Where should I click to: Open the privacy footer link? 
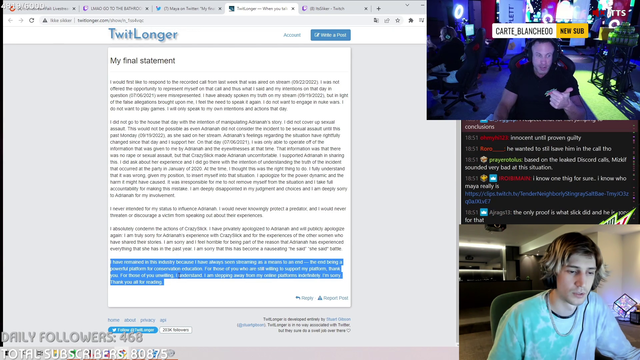pos(147,320)
